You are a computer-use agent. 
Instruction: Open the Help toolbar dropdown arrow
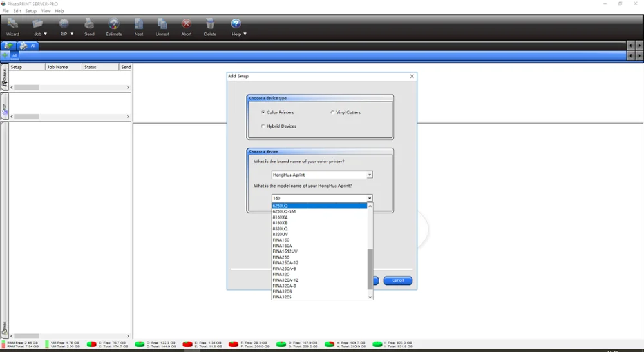click(245, 34)
